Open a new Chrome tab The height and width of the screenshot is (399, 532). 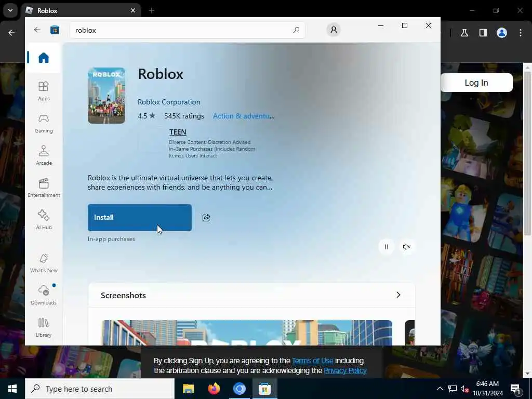pos(152,10)
